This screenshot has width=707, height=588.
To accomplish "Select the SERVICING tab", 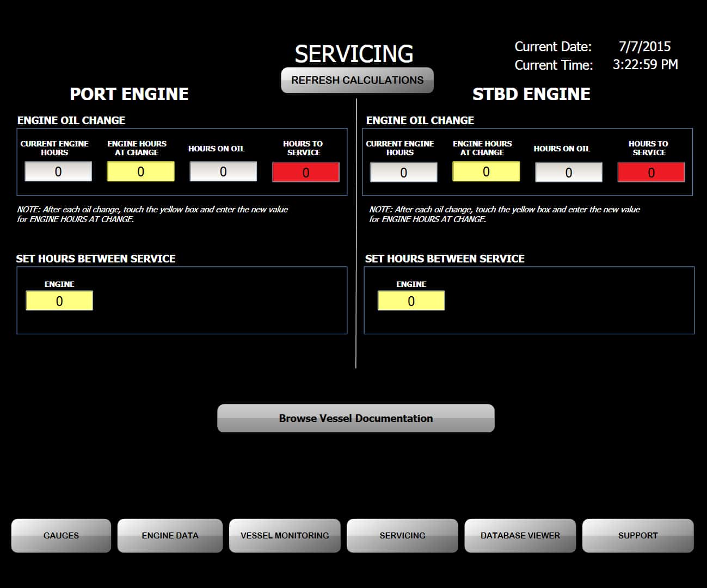I will pos(402,535).
